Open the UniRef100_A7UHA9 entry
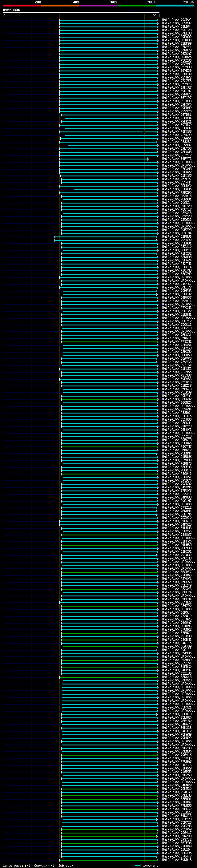 click(177, 846)
